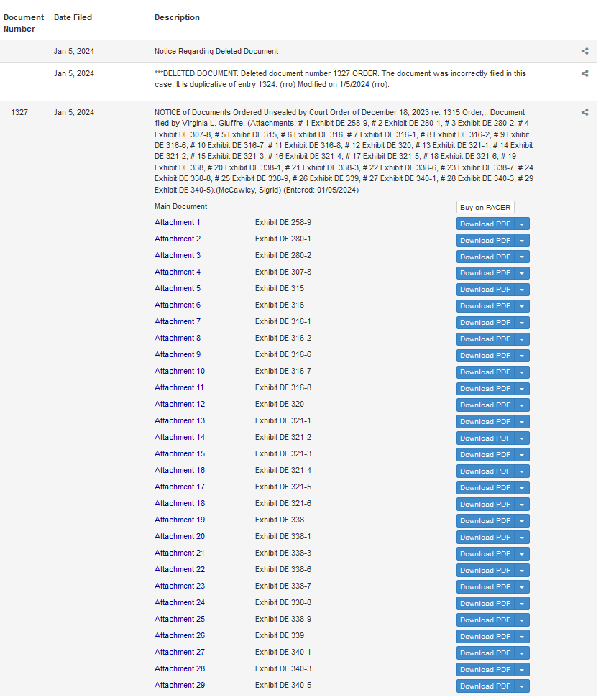Image resolution: width=606 pixels, height=700 pixels.
Task: Open download caret for Attachment 23
Action: (x=522, y=587)
